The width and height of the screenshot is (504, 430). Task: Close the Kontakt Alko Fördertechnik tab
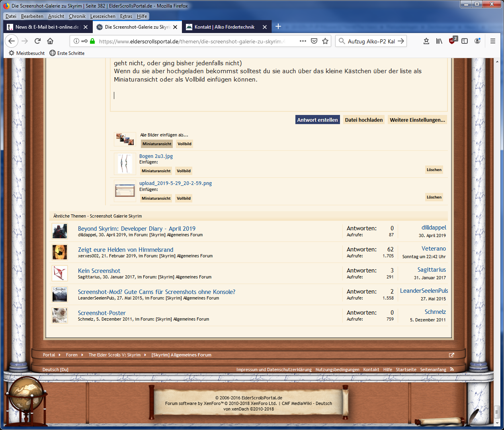[x=265, y=27]
